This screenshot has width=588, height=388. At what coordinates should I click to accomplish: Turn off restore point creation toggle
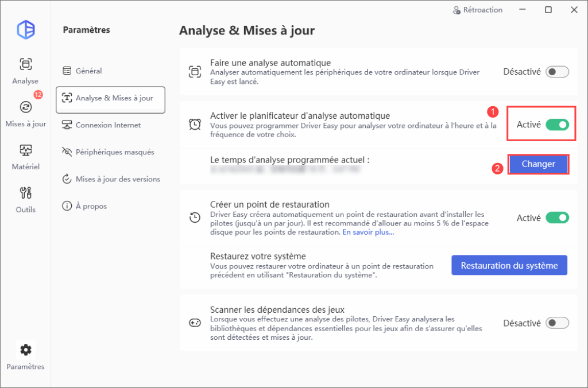(x=557, y=218)
